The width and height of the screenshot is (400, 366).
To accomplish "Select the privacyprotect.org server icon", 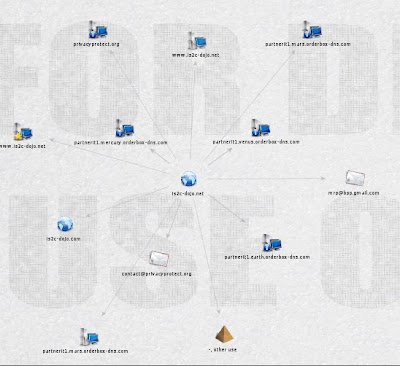I will pyautogui.click(x=98, y=30).
